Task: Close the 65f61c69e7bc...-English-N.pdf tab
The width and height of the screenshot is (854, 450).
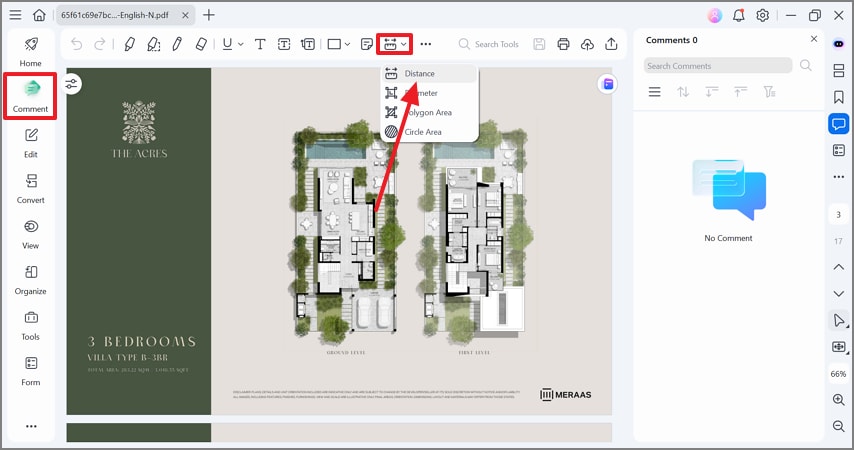Action: pos(185,15)
